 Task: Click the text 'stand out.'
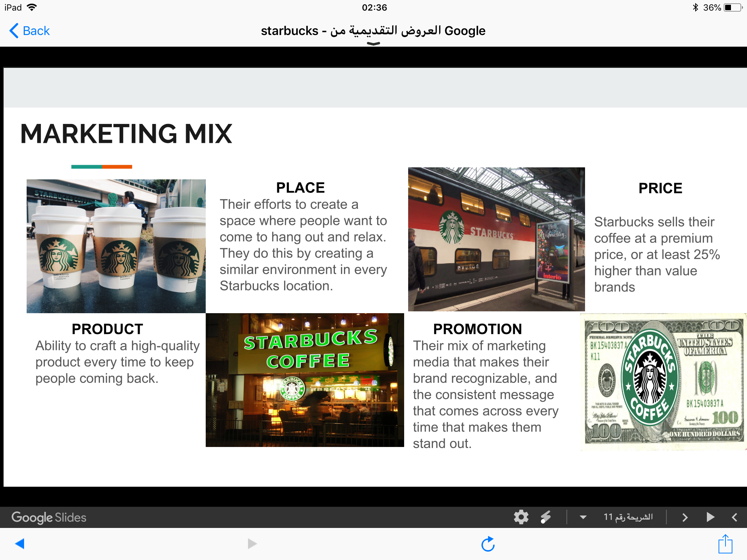tap(442, 443)
